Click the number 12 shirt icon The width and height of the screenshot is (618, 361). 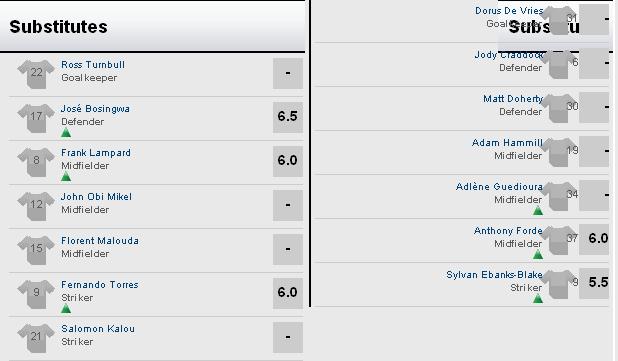36,206
